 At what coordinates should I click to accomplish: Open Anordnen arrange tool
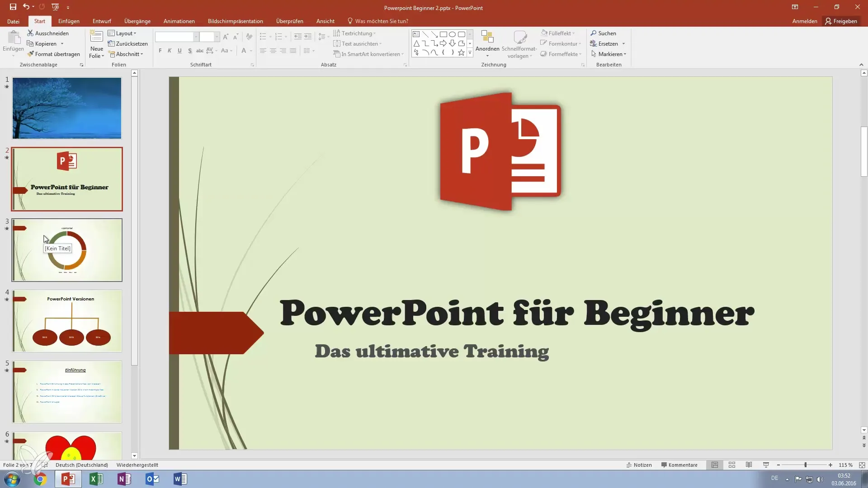coord(487,44)
